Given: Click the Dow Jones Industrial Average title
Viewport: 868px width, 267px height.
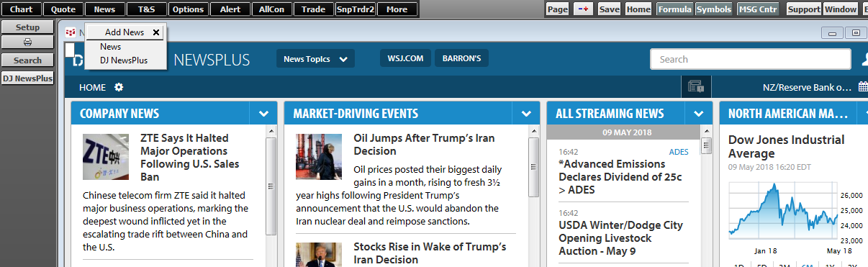Looking at the screenshot, I should (786, 146).
